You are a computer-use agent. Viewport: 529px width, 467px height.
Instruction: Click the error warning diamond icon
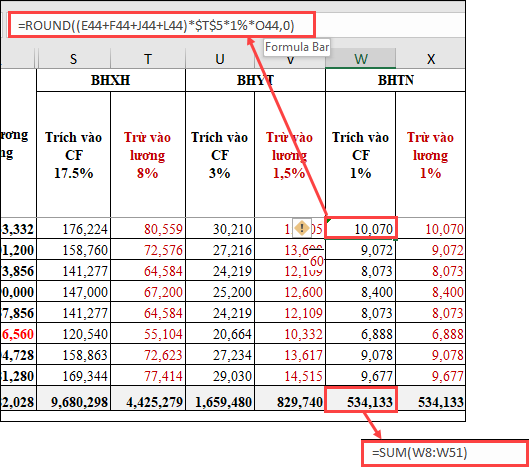point(302,228)
